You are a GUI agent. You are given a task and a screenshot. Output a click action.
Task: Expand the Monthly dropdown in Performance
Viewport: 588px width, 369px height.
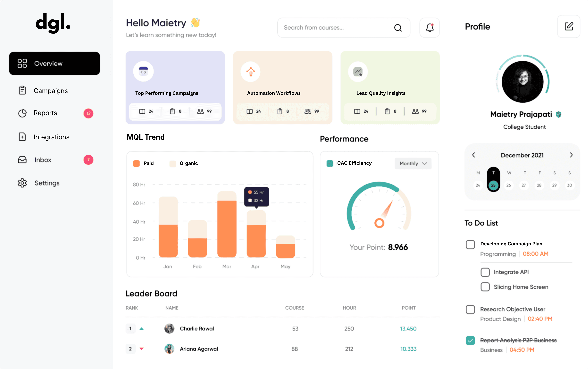point(413,163)
